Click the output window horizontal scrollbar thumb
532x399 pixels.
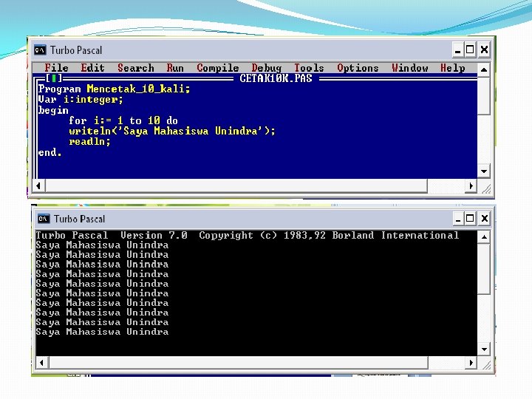tap(239, 363)
